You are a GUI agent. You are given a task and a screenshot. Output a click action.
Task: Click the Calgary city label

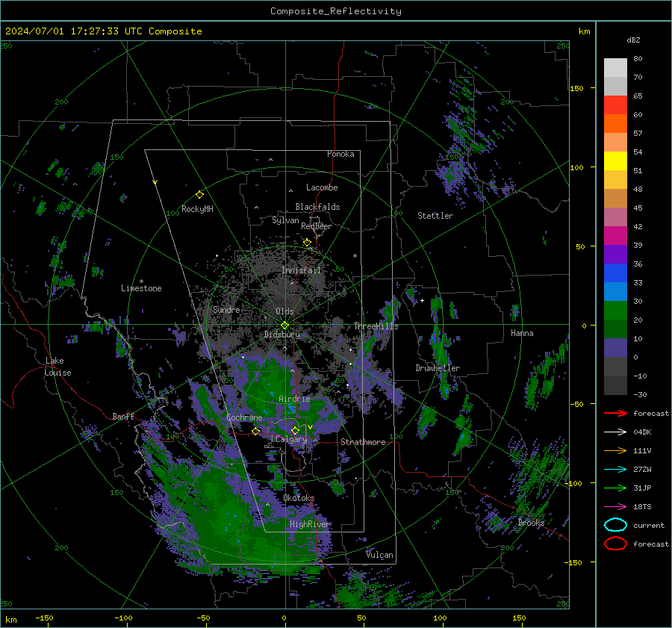pos(291,439)
